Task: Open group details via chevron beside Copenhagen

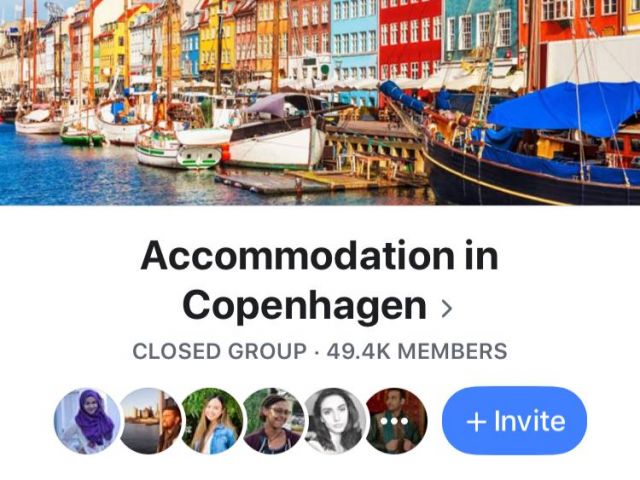Action: click(x=447, y=309)
